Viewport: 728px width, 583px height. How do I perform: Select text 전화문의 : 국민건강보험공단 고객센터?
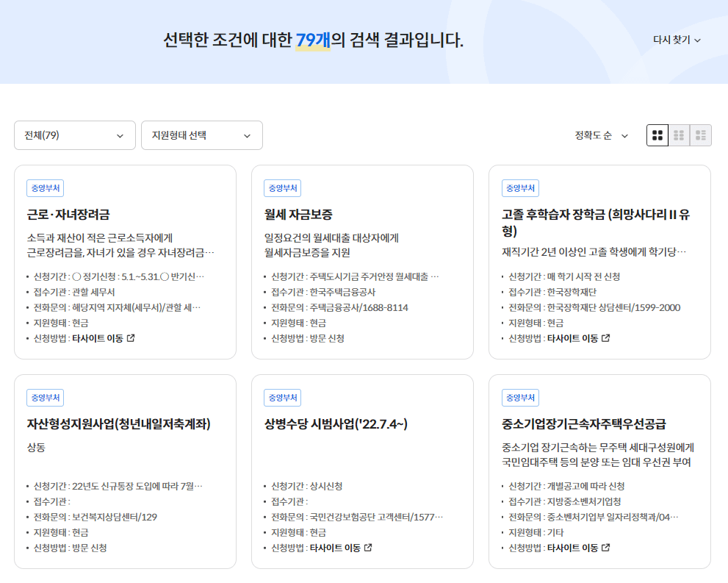coord(357,517)
